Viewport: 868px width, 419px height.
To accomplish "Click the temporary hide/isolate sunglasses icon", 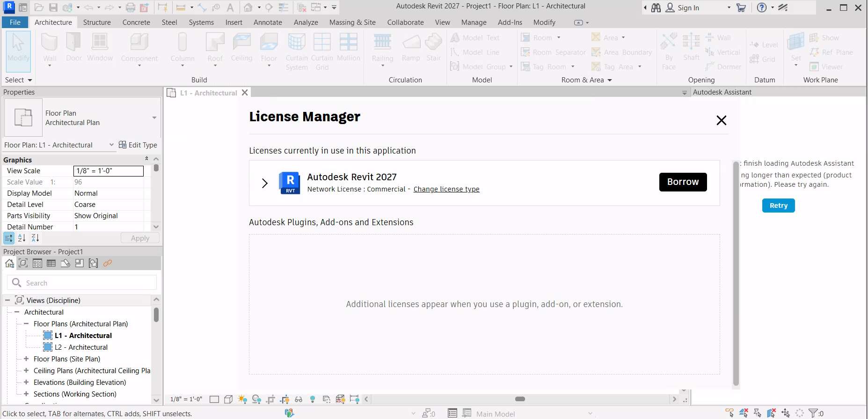I will (x=299, y=399).
